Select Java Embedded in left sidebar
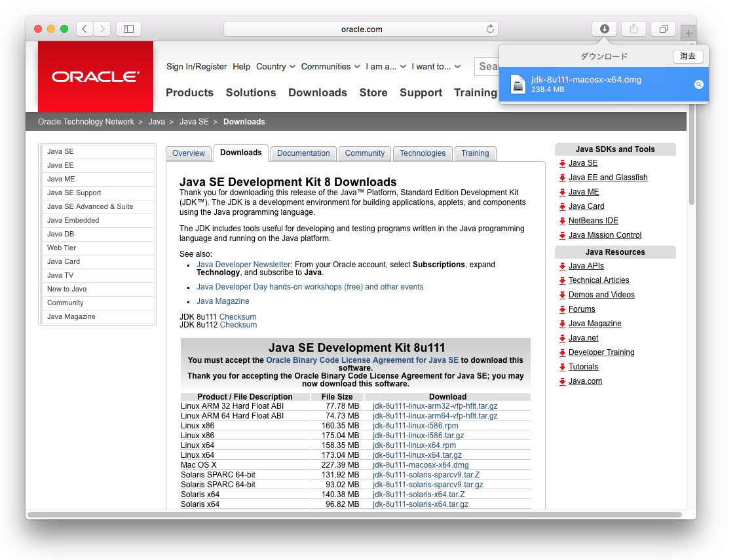The width and height of the screenshot is (737, 560). [x=98, y=220]
